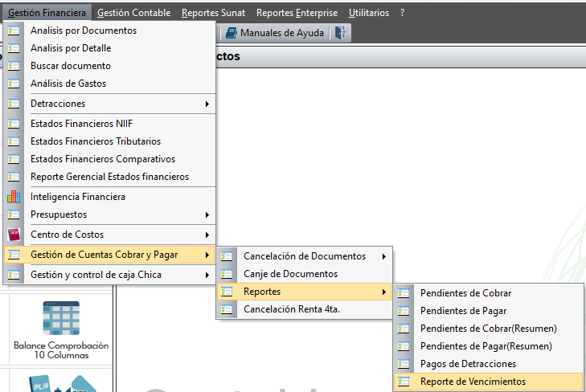
Task: Open Pagos de Detracciones report
Action: 489,364
